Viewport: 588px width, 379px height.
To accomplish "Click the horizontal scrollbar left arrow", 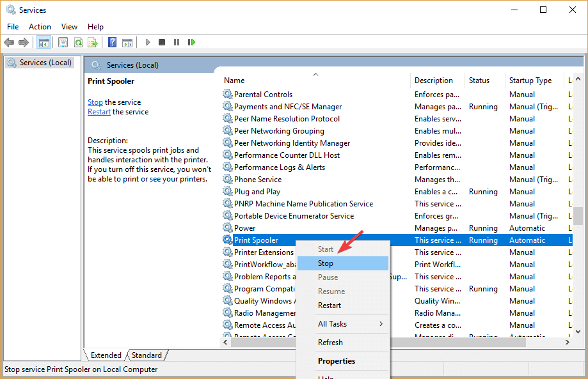I will coord(225,342).
